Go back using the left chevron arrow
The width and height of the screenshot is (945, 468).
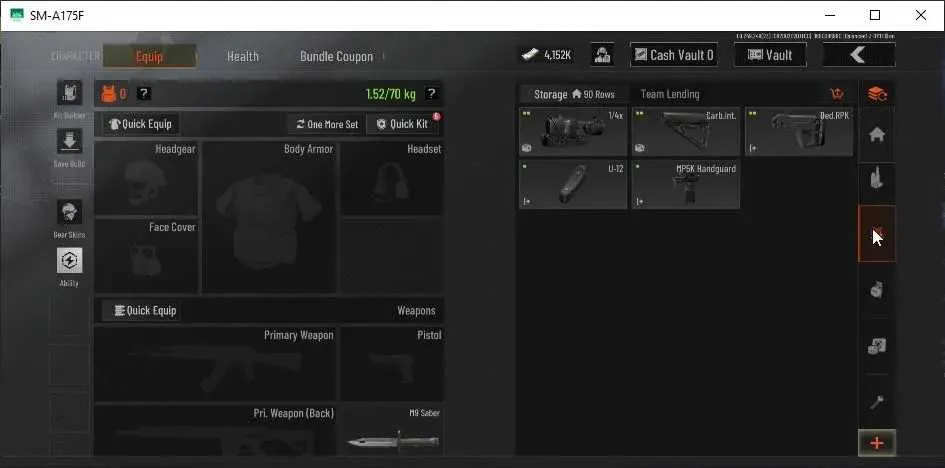pos(859,55)
